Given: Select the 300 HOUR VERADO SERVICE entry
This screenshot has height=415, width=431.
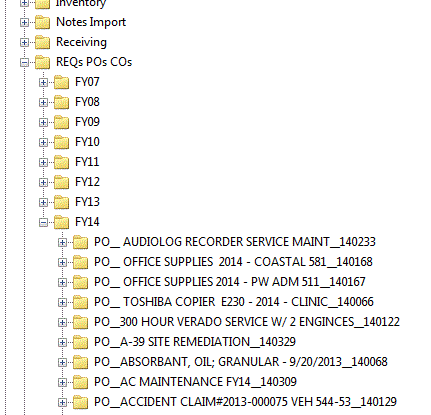Looking at the screenshot, I should click(247, 322).
